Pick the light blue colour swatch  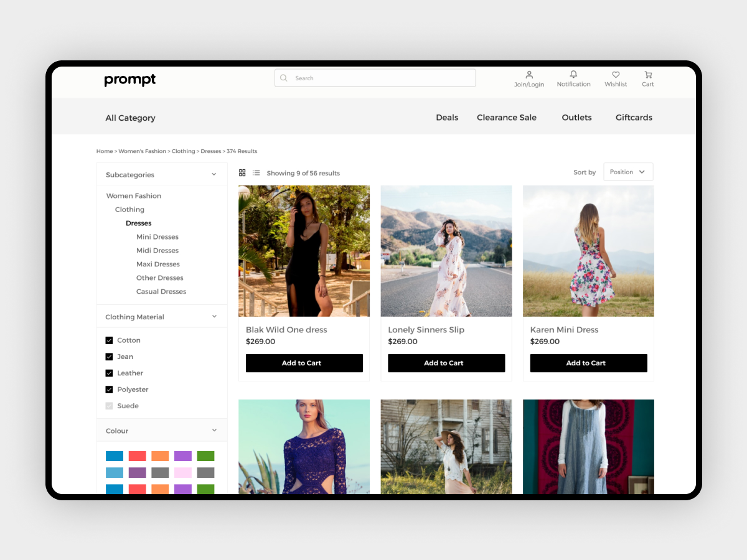[115, 473]
